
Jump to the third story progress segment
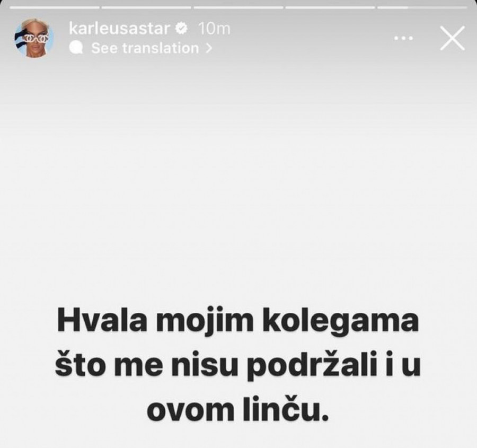(x=238, y=7)
